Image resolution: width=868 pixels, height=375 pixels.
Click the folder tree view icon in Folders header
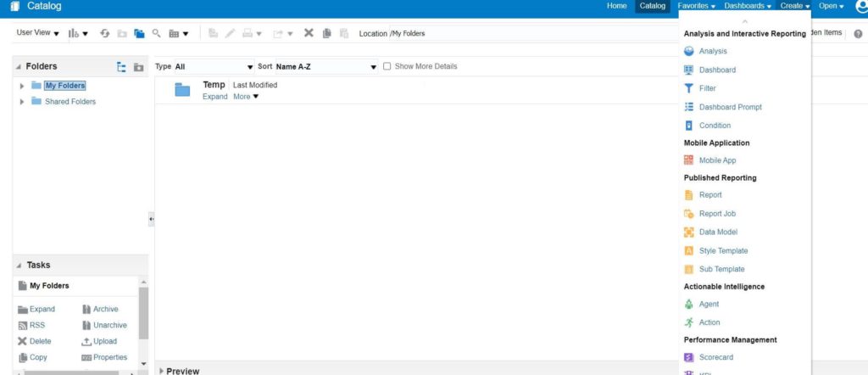[122, 67]
